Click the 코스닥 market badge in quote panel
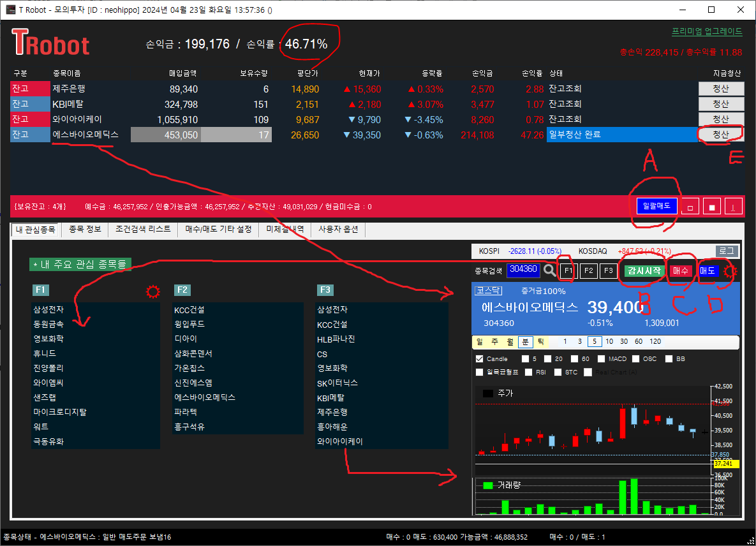The height and width of the screenshot is (546, 756). 489,291
